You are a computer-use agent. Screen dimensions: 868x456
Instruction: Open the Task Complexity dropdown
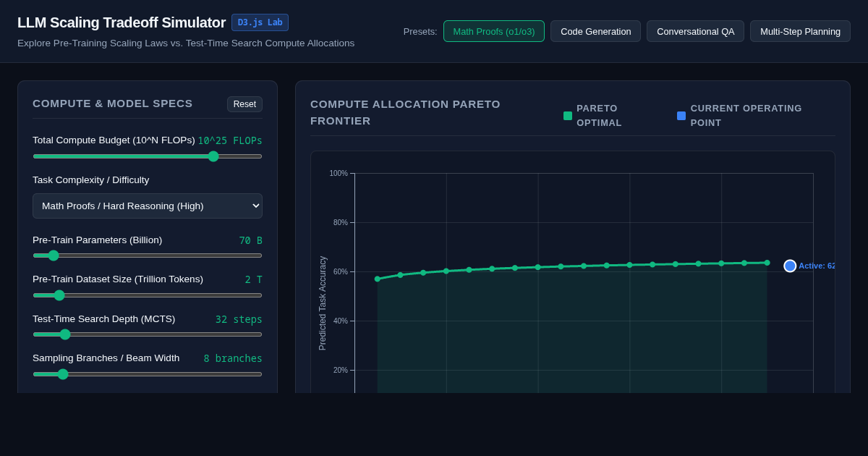coord(148,206)
